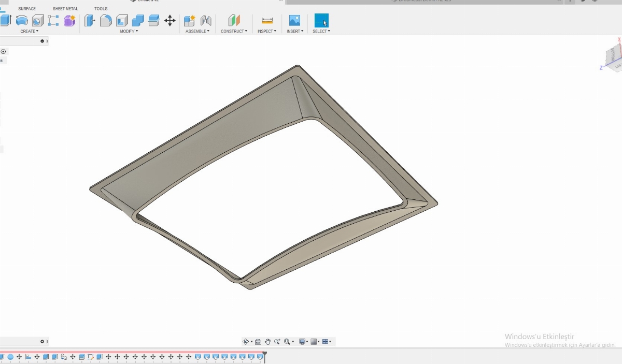Viewport: 622px width, 364px height.
Task: Click the Measure ruler icon
Action: [267, 21]
